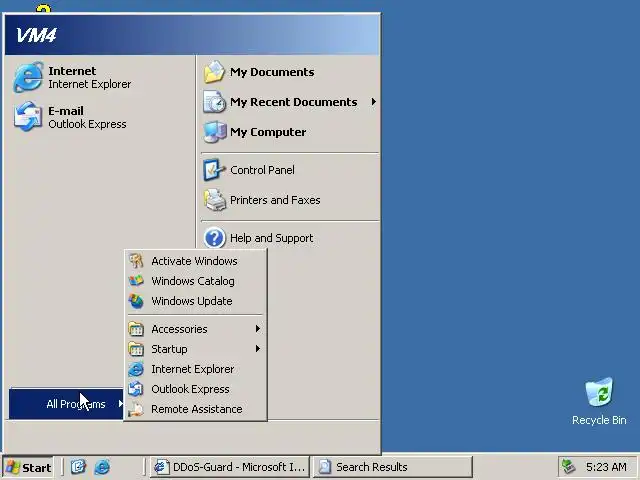Switch to Search Results taskbar button
This screenshot has width=640, height=480.
point(393,467)
